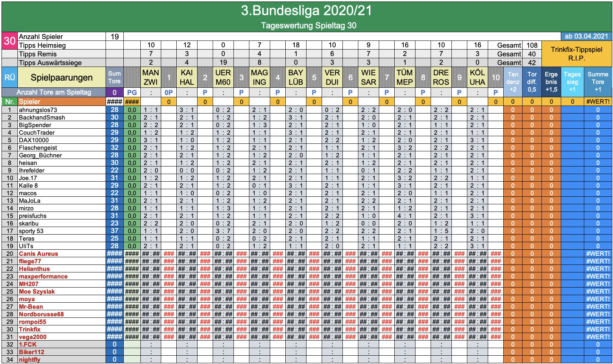
Task: Click the 'MAN ZWI' match header
Action: (x=151, y=78)
